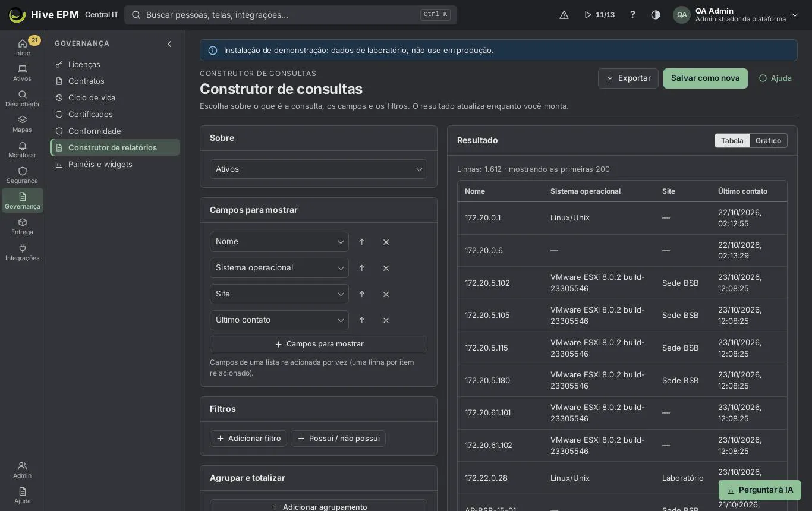The width and height of the screenshot is (812, 511).
Task: Open Entrega package icon in the rail
Action: coord(22,226)
